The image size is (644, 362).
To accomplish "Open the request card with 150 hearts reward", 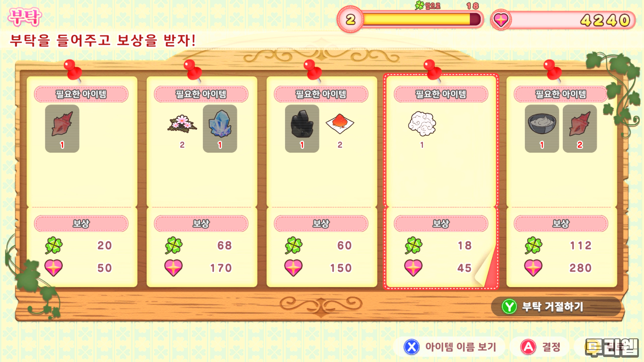I will coord(322,182).
